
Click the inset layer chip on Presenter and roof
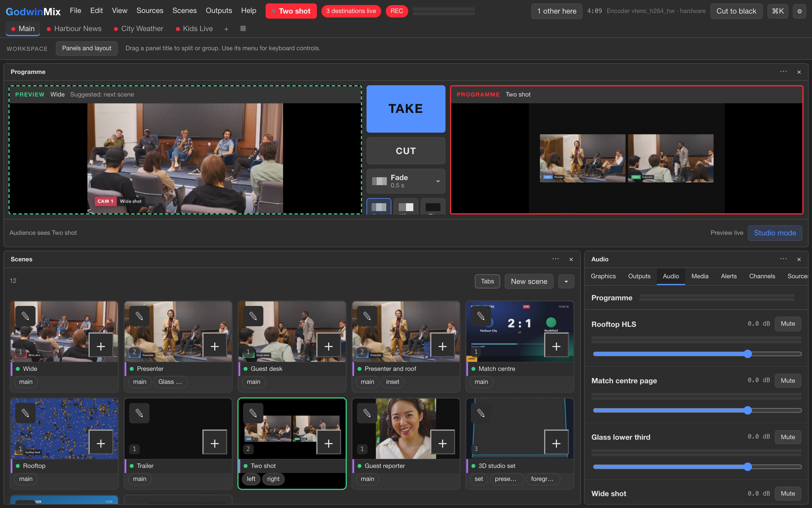pyautogui.click(x=392, y=382)
